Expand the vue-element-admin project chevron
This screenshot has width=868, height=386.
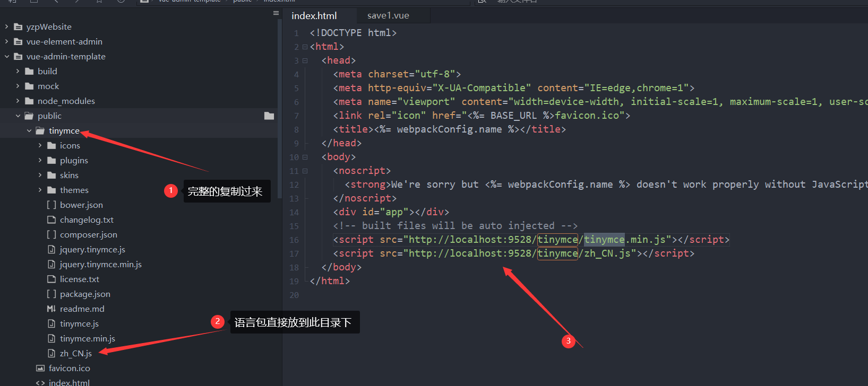click(7, 41)
